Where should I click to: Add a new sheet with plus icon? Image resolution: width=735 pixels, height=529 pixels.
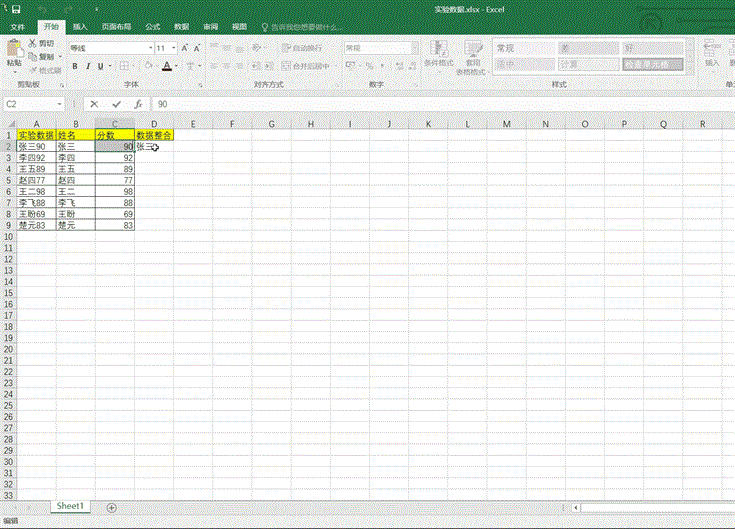tap(111, 508)
